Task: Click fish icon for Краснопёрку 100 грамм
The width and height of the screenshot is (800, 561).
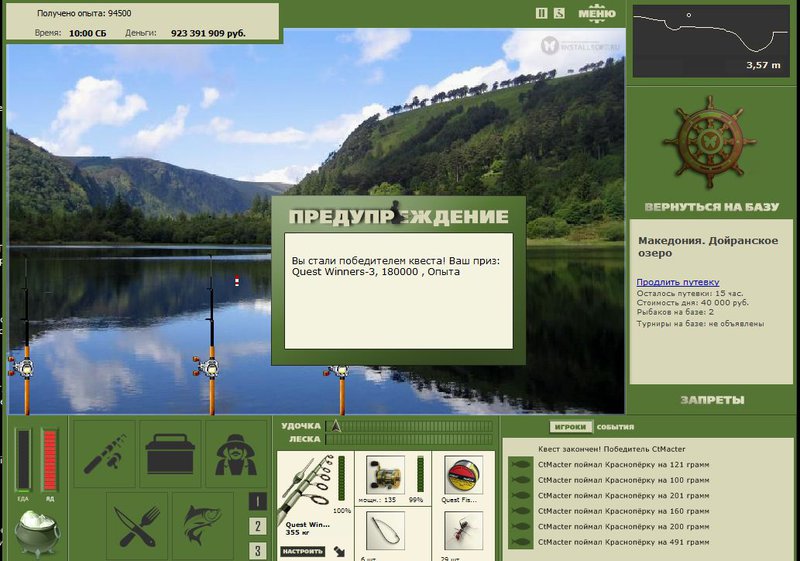Action: coord(520,480)
